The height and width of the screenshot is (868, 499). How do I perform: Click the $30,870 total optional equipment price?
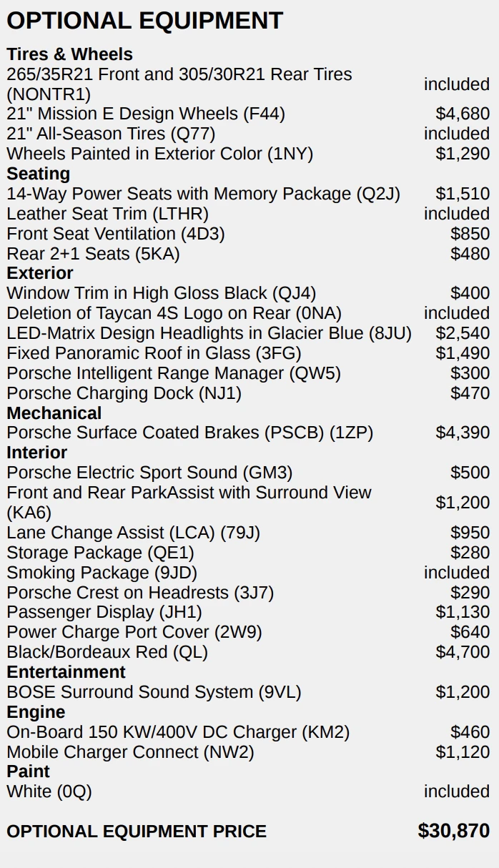click(453, 831)
